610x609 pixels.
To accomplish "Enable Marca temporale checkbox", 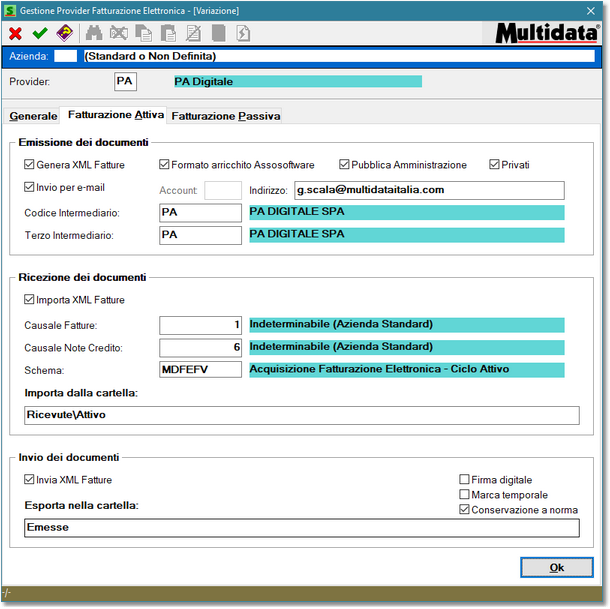I will [464, 494].
